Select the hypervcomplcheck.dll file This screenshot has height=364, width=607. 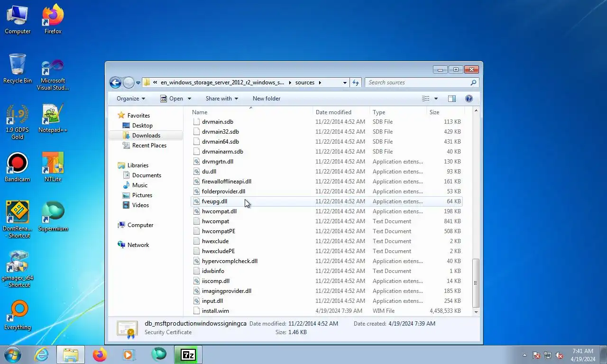click(326, 261)
